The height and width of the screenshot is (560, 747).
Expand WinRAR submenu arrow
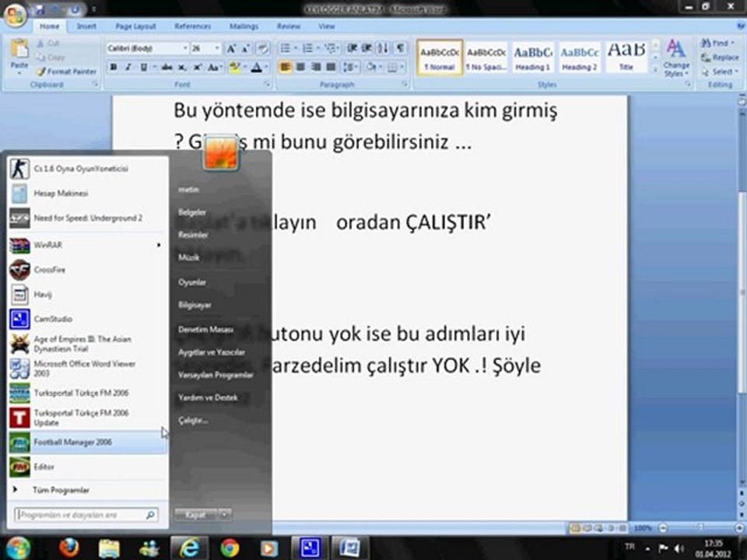coord(159,245)
